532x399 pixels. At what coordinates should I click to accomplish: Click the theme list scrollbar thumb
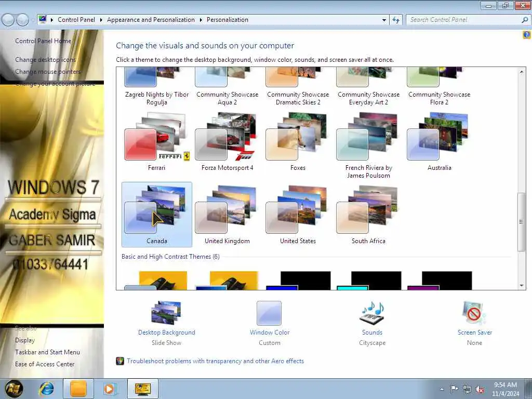522,222
